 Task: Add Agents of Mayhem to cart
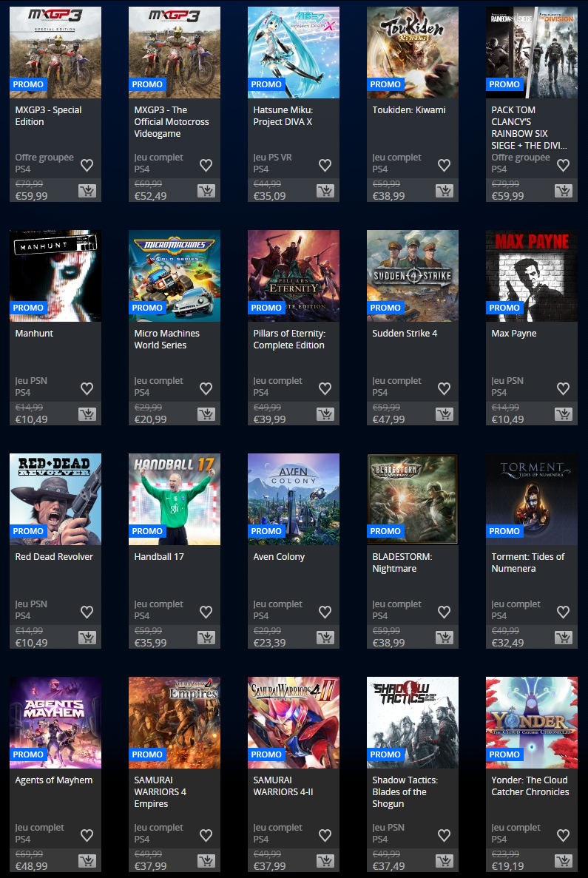(x=87, y=861)
